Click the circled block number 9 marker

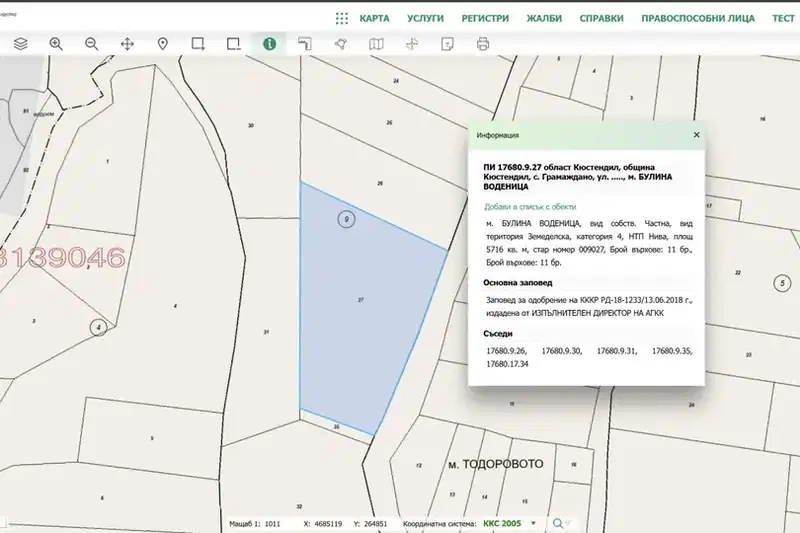tap(346, 219)
